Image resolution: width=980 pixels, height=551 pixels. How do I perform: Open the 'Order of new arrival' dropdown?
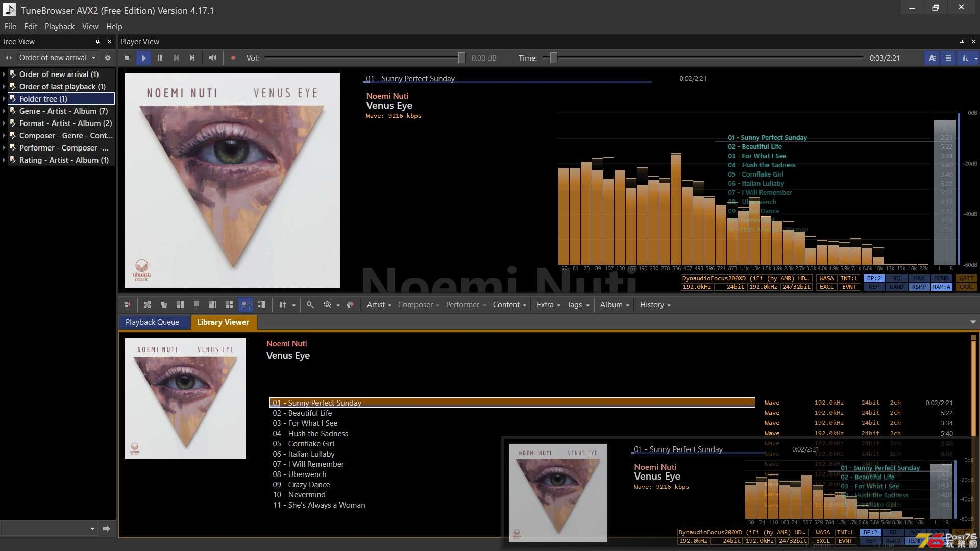click(x=57, y=58)
